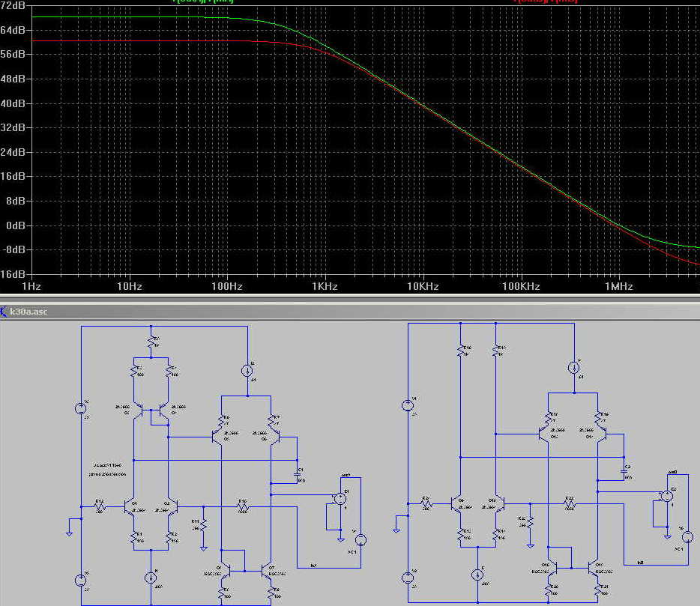This screenshot has width=700, height=606.
Task: Select mirror transistor Q16 in right circuit
Action: pos(553,568)
